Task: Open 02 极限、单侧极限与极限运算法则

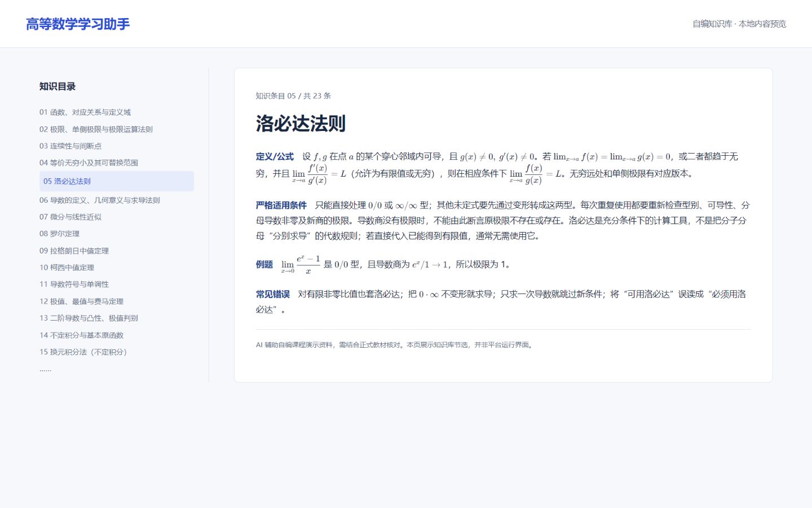Action: pos(96,129)
